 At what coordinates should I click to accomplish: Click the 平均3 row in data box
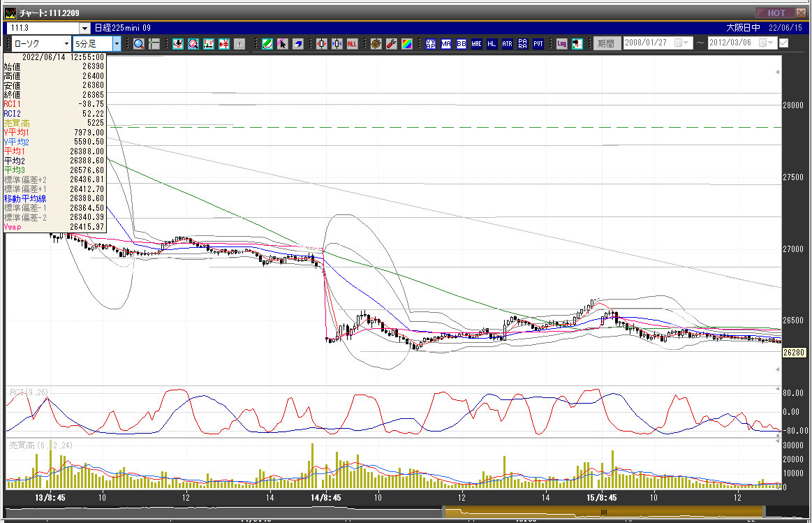[54, 170]
